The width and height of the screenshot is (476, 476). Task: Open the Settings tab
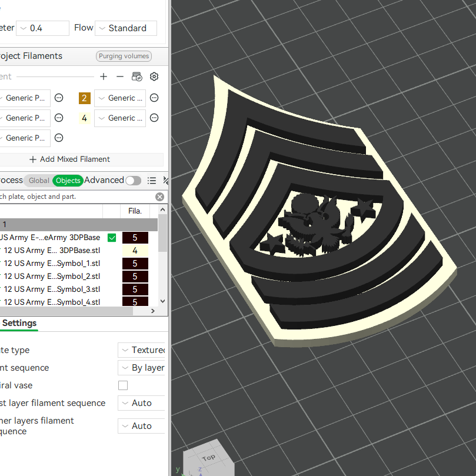point(19,323)
